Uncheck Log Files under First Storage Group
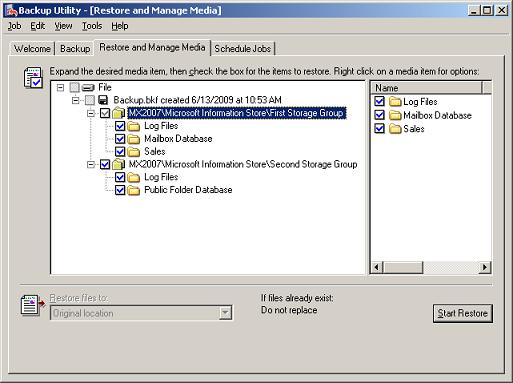 coord(120,126)
